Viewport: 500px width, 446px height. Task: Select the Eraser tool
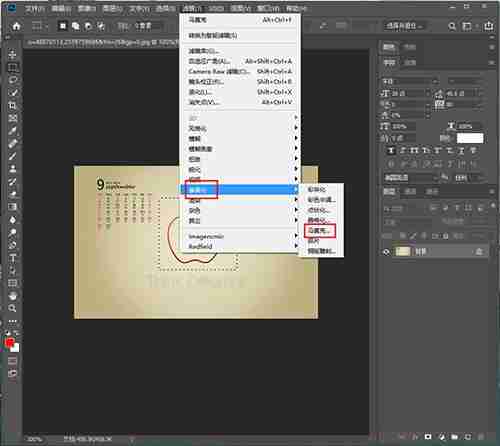13,194
